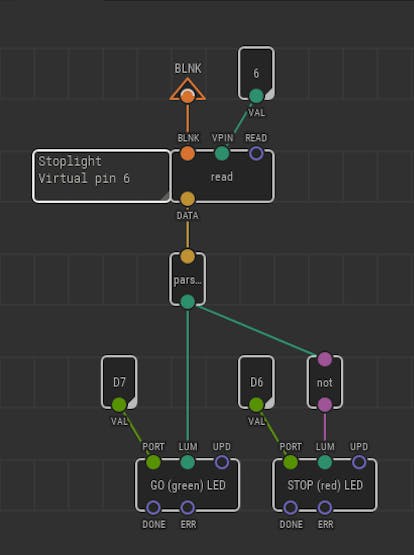
Task: Select the GO (green) LED node
Action: tap(188, 485)
